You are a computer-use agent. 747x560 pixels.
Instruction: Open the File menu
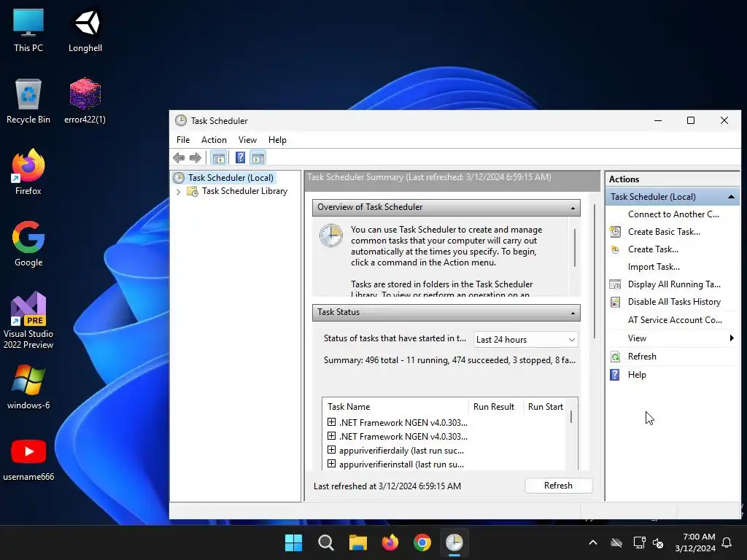(183, 139)
